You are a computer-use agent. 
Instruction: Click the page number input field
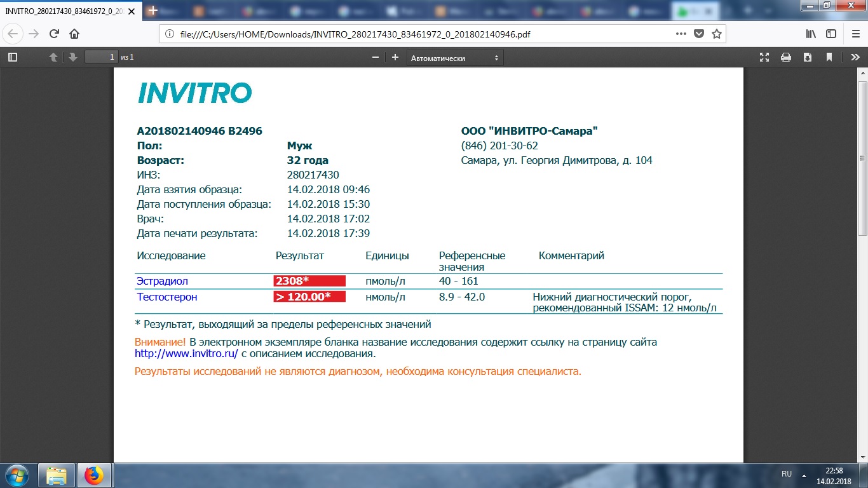pos(102,57)
